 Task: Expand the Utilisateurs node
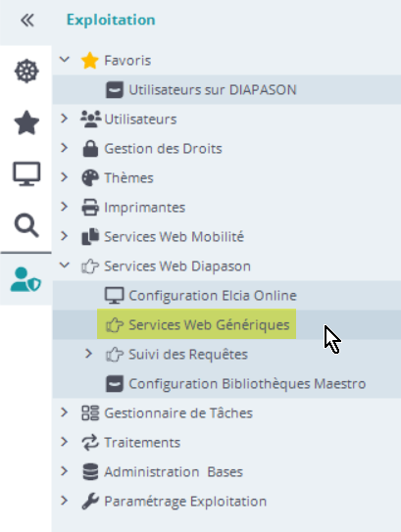[x=64, y=119]
